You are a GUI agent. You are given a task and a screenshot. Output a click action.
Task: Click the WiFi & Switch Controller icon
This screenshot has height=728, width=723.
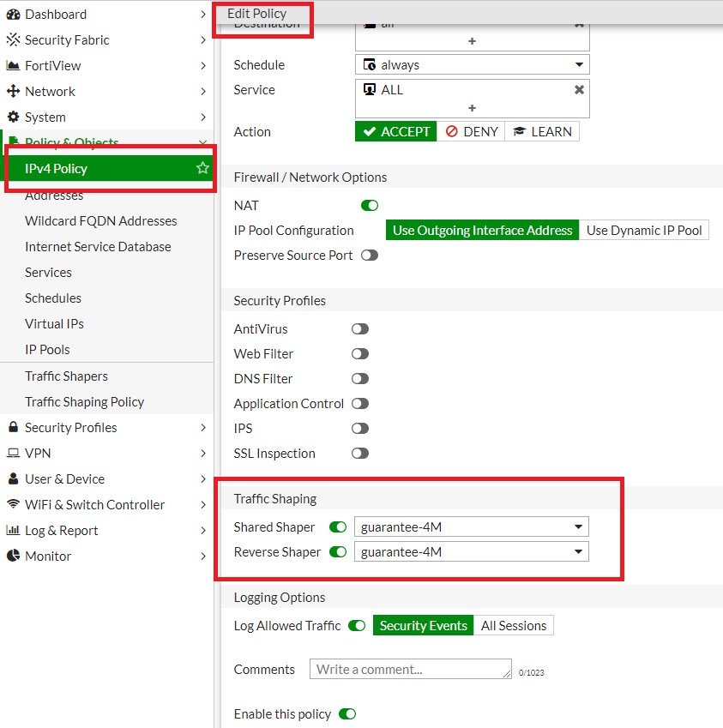14,503
